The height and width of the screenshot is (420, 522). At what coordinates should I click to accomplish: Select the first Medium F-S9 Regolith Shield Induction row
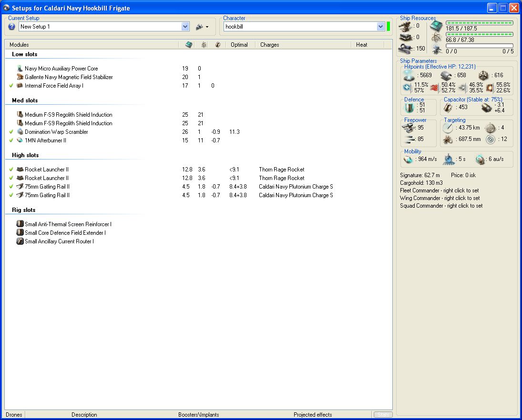pyautogui.click(x=198, y=114)
